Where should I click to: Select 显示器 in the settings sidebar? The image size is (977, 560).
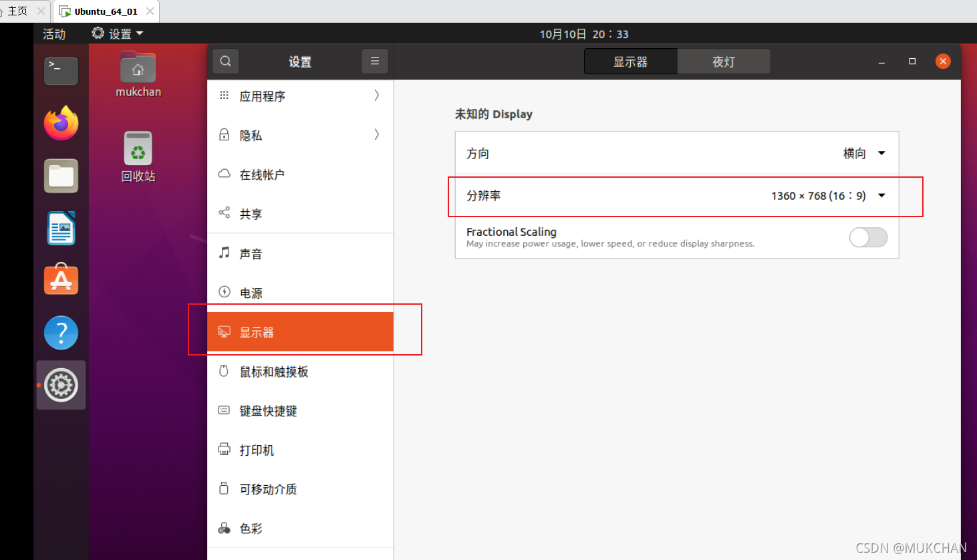(x=300, y=332)
